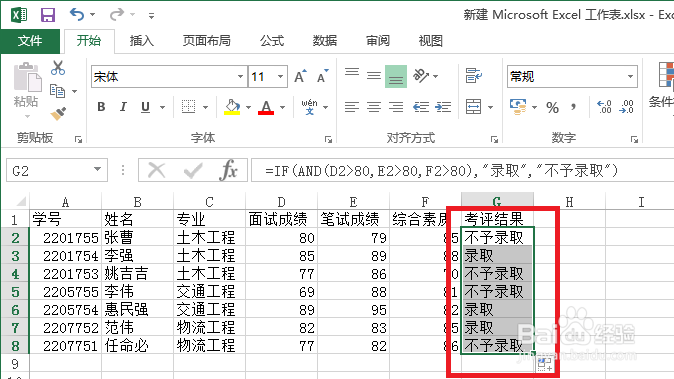Open the 页面布局 ribbon tab
This screenshot has width=674, height=379.
[x=206, y=41]
